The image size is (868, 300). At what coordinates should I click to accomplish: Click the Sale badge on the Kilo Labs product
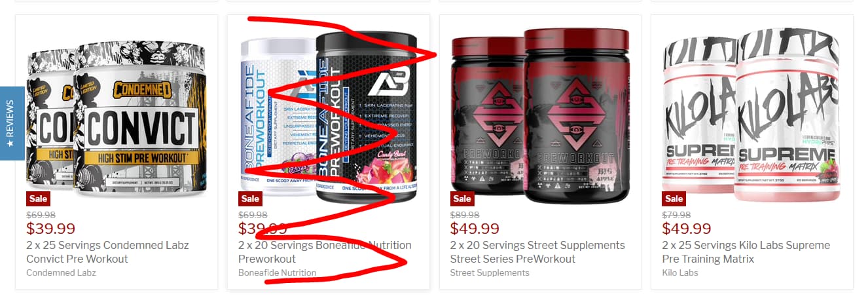click(674, 198)
